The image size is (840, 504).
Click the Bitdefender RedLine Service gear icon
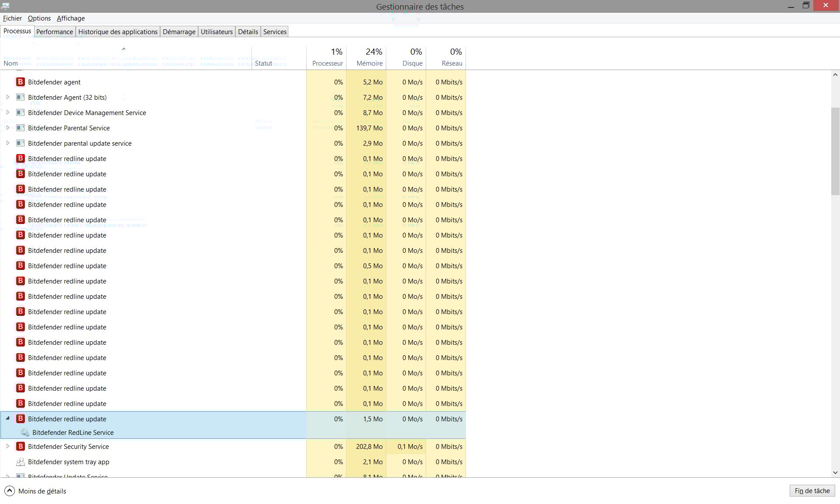[25, 432]
